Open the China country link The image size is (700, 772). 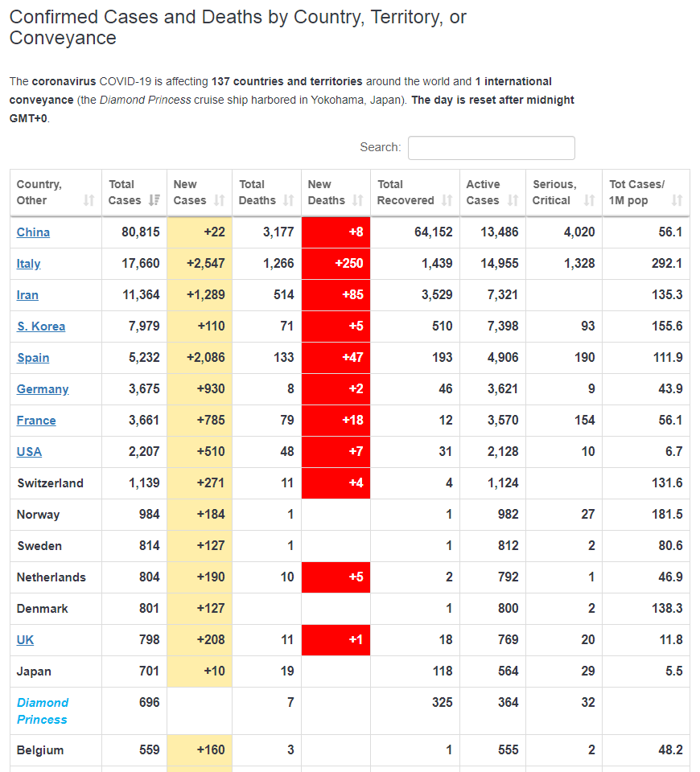33,232
